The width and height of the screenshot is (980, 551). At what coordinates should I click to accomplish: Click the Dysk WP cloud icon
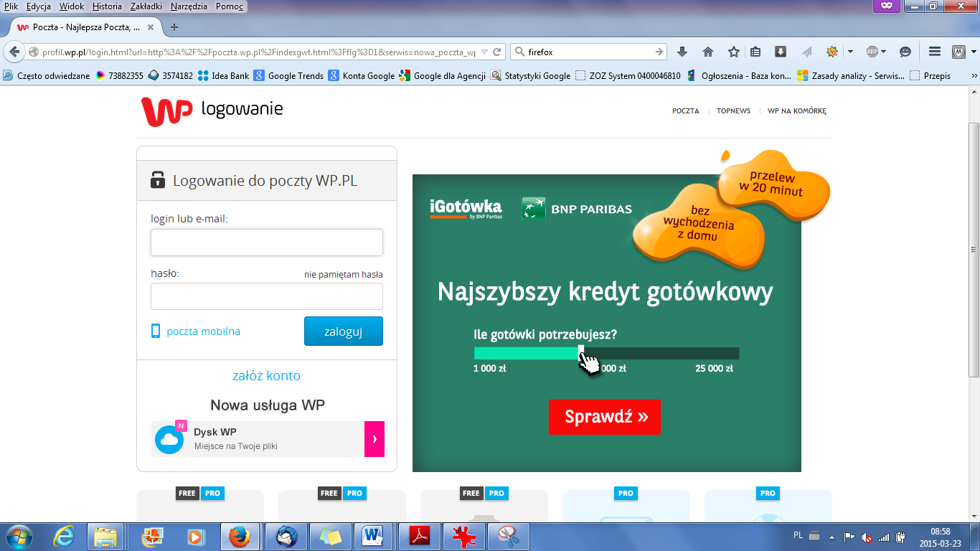click(x=169, y=440)
